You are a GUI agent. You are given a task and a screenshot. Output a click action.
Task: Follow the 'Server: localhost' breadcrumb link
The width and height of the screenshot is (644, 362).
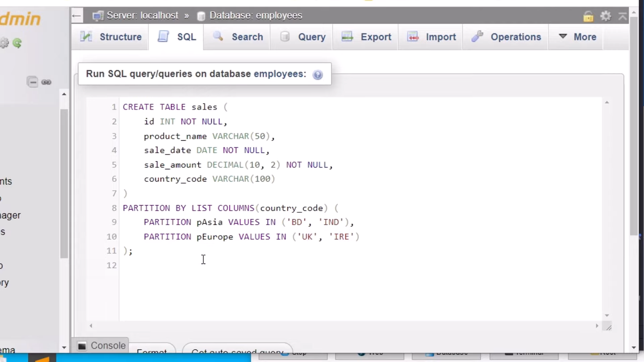(142, 16)
